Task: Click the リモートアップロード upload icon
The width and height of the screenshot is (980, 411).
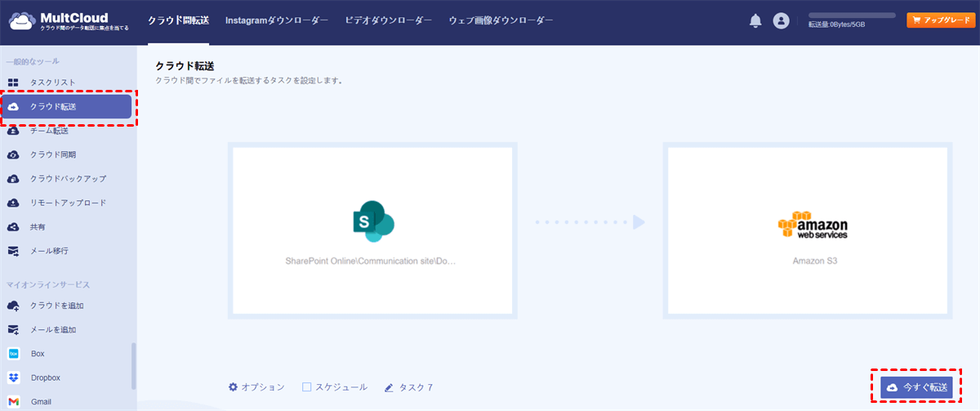Action: tap(13, 203)
